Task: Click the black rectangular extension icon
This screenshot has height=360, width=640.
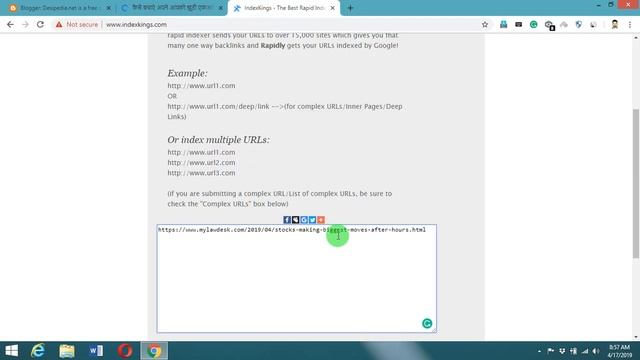Action: 518,24
